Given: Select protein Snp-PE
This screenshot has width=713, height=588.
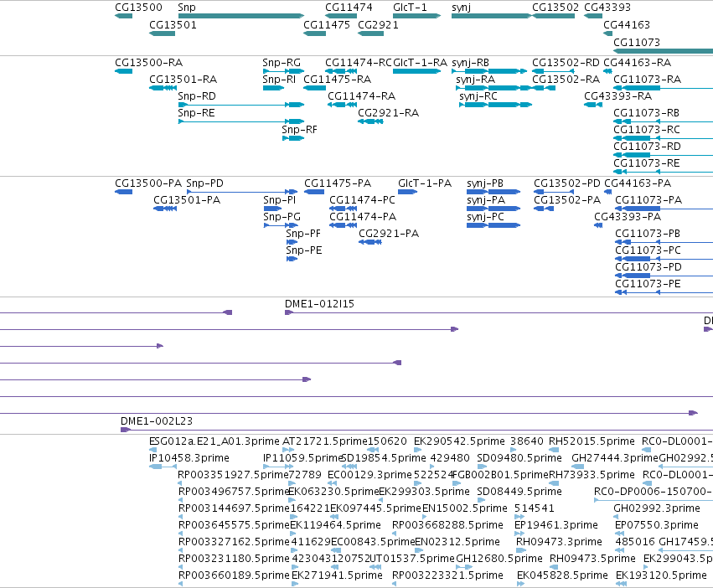Looking at the screenshot, I should tap(292, 259).
